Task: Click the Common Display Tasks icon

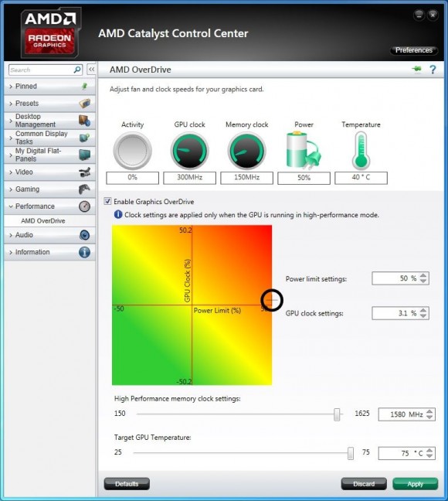Action: coord(85,138)
